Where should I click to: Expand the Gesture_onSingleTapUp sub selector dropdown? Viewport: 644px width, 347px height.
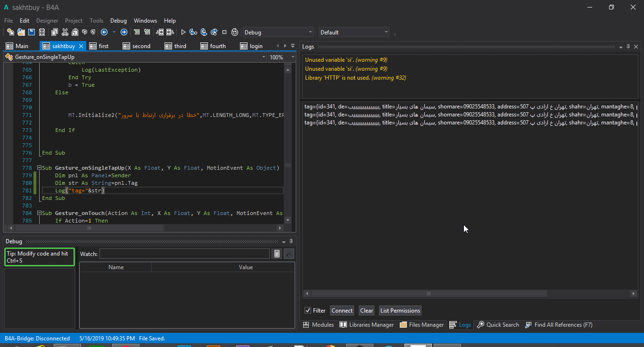pos(264,57)
